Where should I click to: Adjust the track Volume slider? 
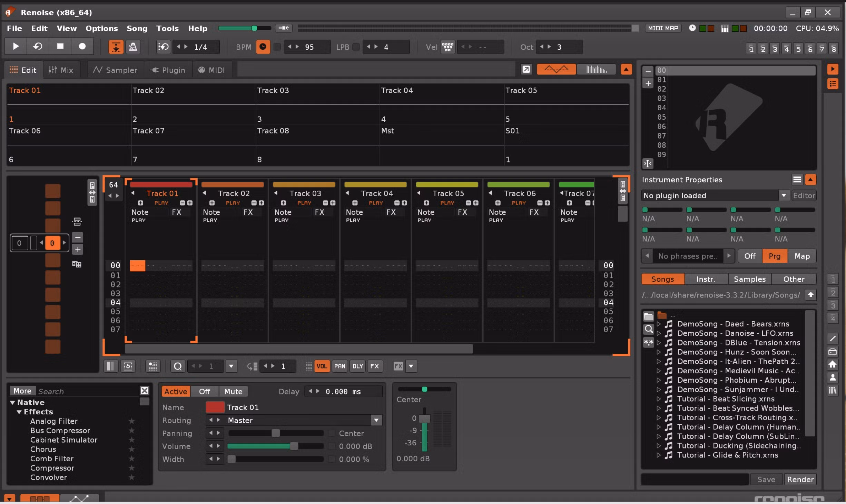click(x=275, y=446)
